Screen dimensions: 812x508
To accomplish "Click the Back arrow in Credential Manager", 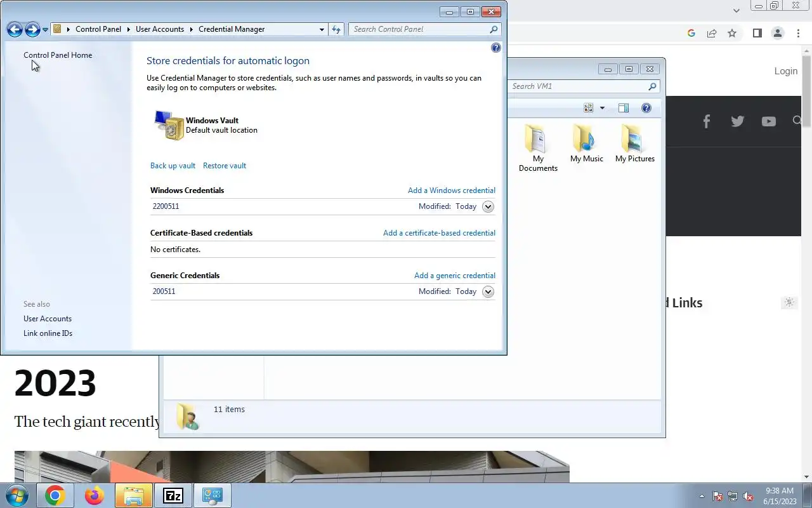I will click(15, 29).
